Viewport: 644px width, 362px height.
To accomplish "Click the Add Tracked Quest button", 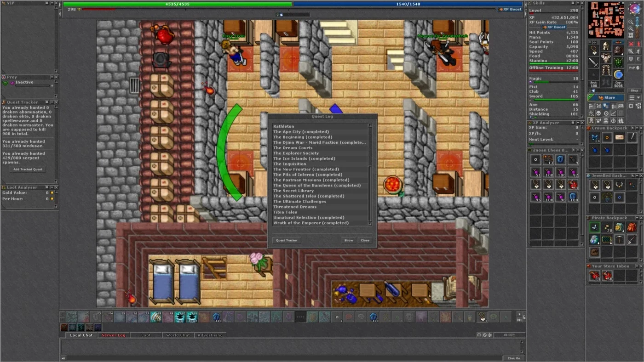I will (28, 170).
